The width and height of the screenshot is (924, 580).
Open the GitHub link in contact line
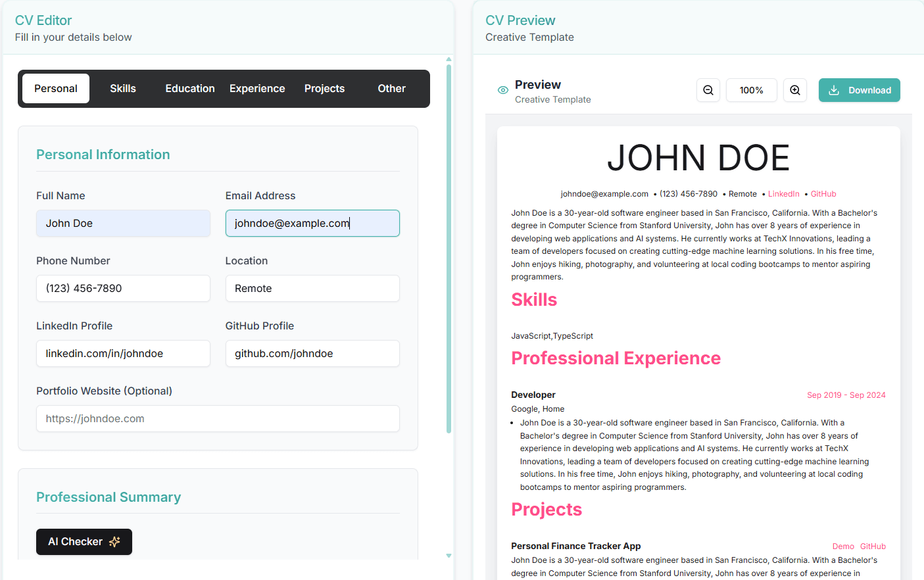tap(823, 194)
